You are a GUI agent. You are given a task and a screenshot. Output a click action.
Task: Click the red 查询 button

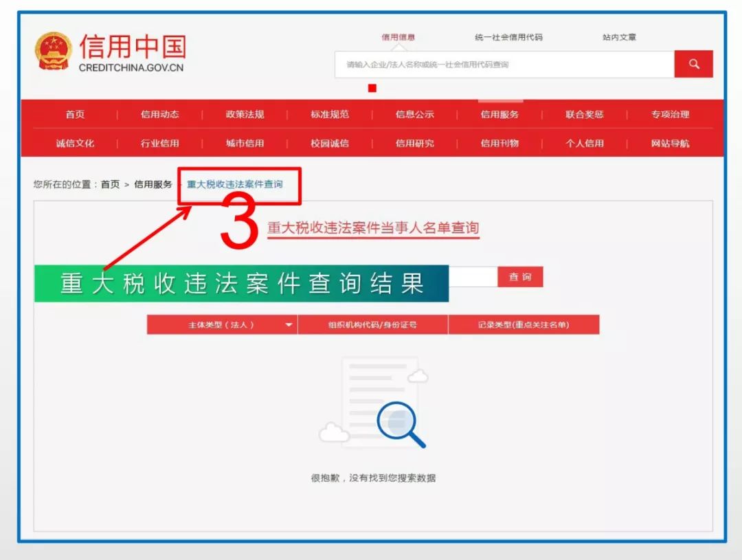coord(520,277)
